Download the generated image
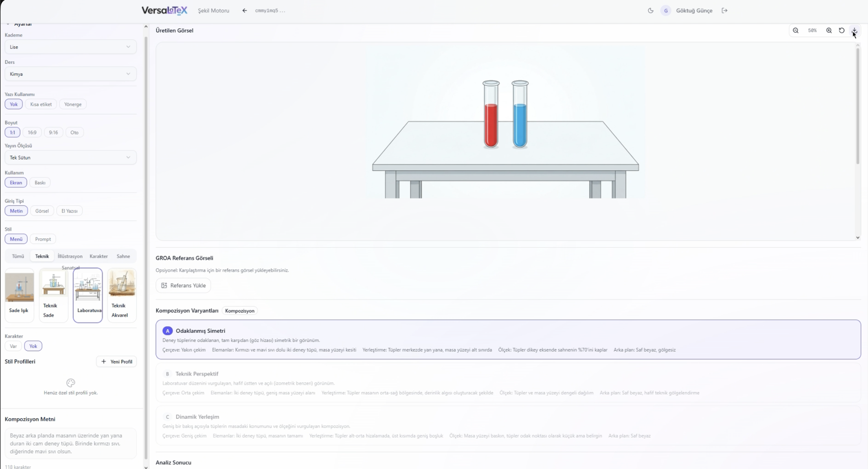The height and width of the screenshot is (469, 868). pyautogui.click(x=854, y=30)
